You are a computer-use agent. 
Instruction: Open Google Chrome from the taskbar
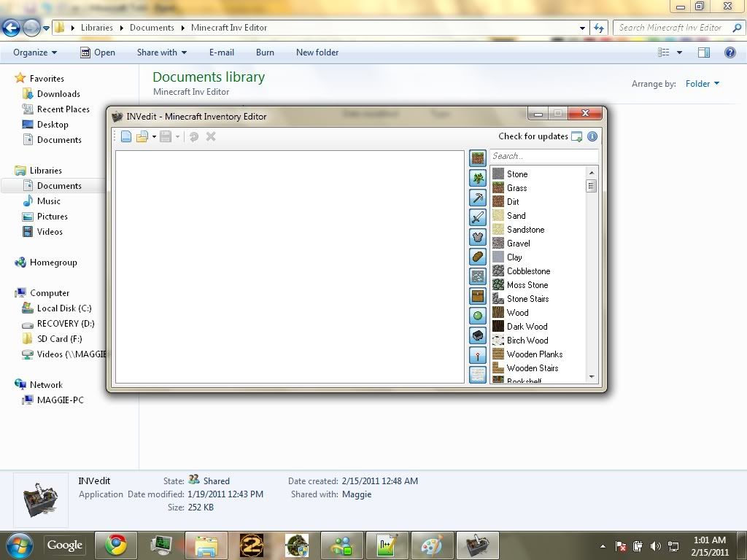pyautogui.click(x=116, y=545)
